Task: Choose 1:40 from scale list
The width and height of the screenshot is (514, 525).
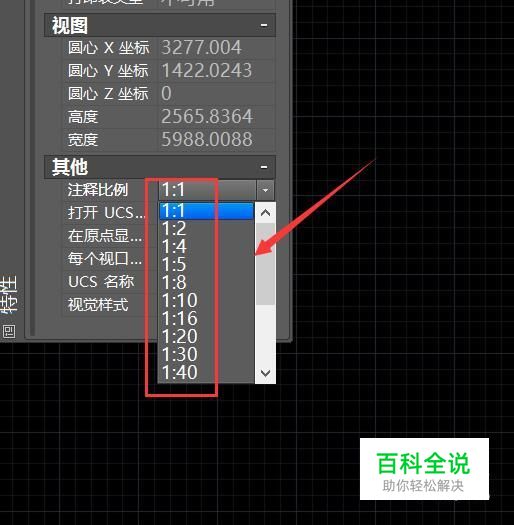Action: tap(206, 372)
